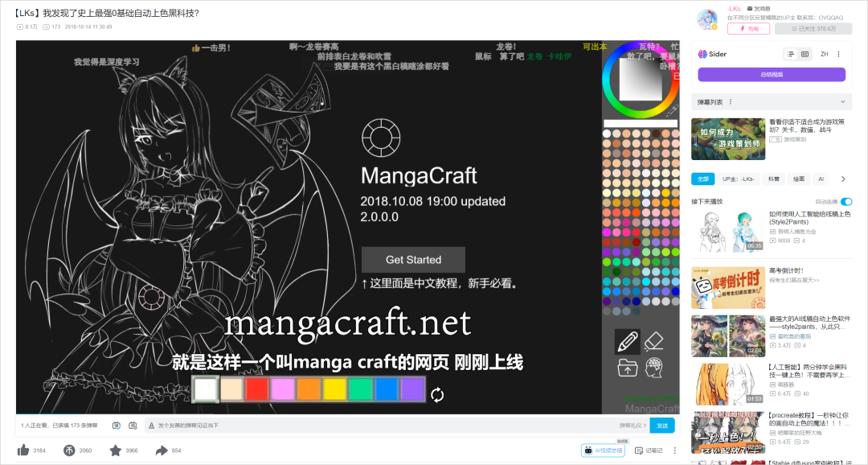Select the 全部 tab

pyautogui.click(x=703, y=179)
